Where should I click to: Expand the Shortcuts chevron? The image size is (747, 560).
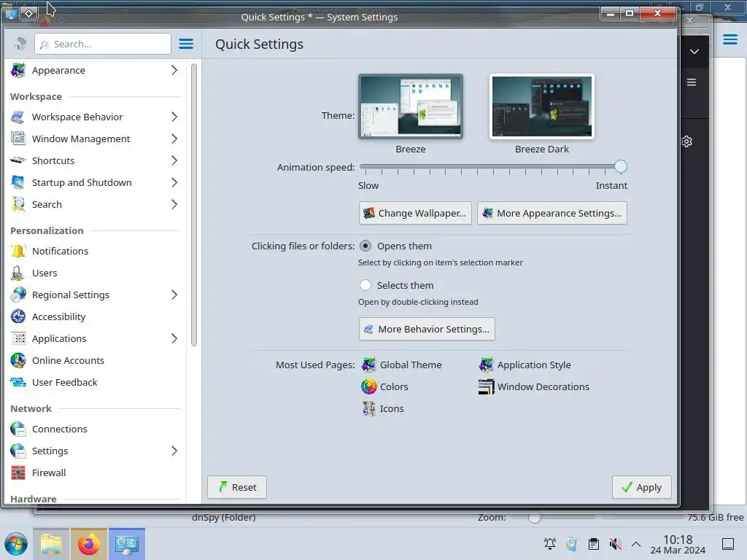[x=174, y=160]
